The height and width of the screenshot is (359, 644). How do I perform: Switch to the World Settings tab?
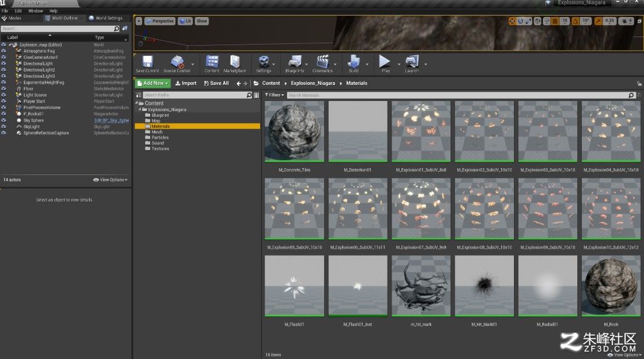(106, 18)
